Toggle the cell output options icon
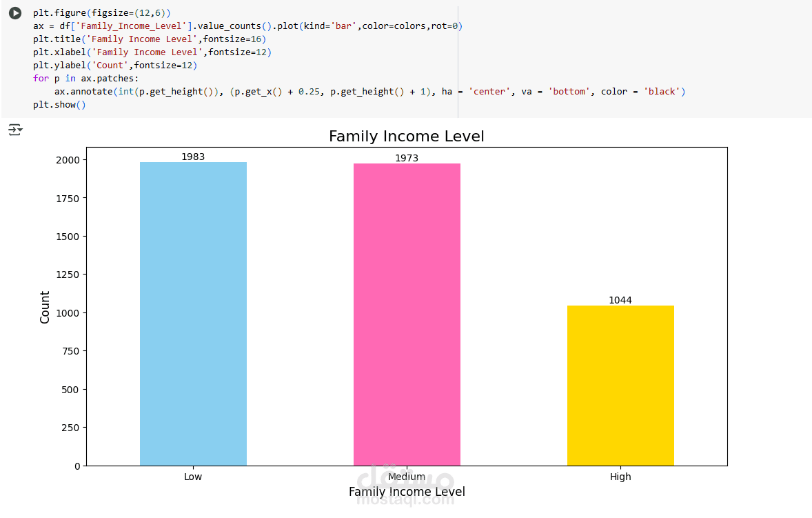Screen dimensions: 812x518 [x=15, y=130]
